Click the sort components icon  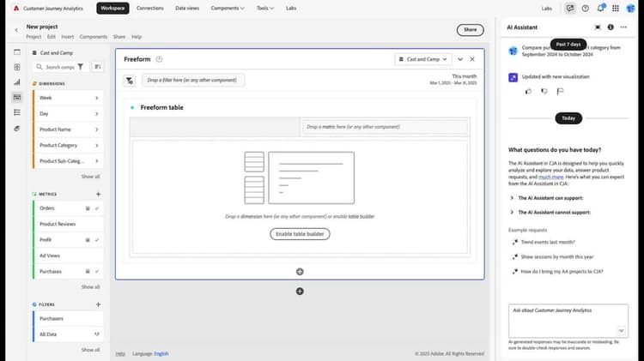pos(97,67)
